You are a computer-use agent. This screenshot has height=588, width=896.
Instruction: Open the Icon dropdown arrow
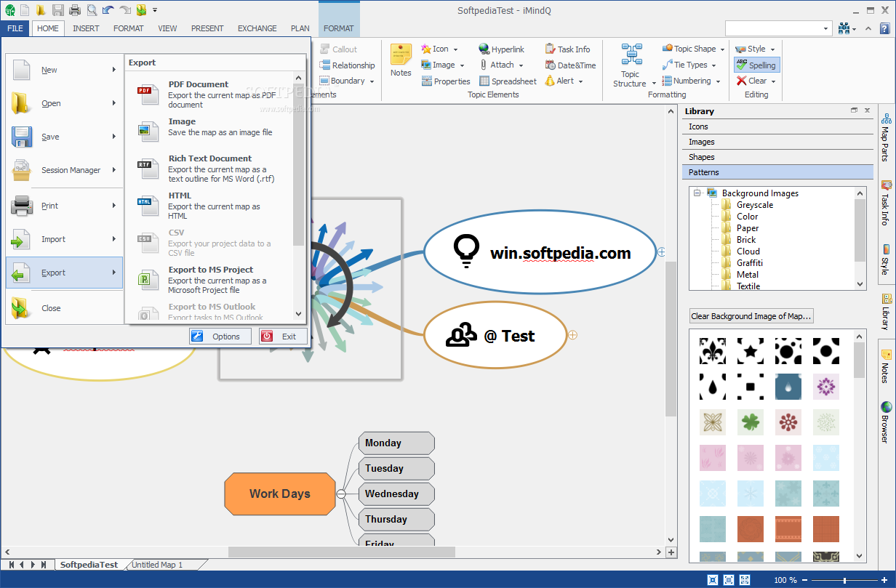(x=455, y=49)
